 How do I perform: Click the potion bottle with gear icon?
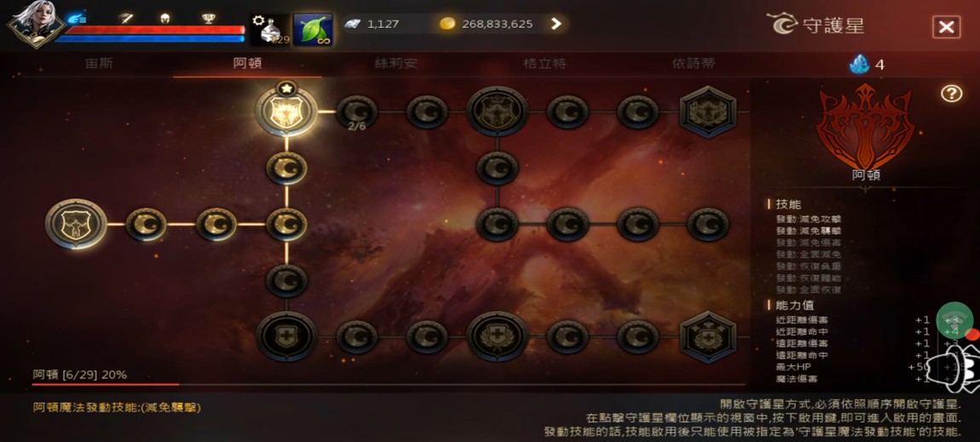pos(270,29)
